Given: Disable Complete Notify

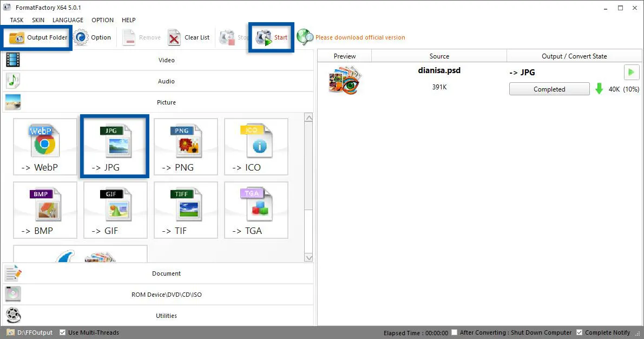Looking at the screenshot, I should point(580,332).
